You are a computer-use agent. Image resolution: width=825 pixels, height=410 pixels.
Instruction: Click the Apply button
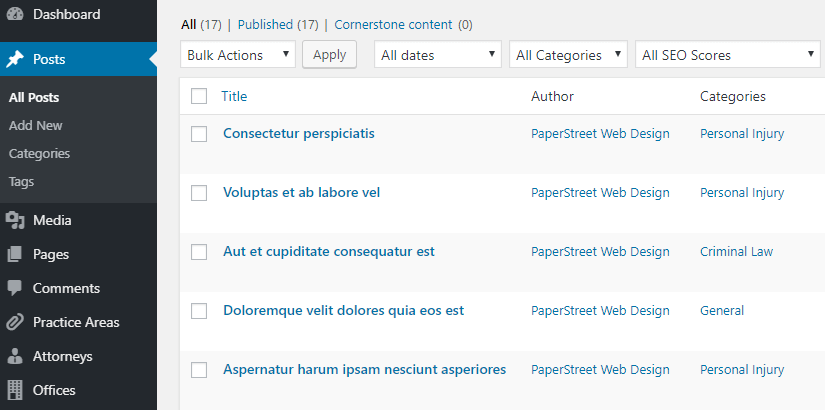329,55
